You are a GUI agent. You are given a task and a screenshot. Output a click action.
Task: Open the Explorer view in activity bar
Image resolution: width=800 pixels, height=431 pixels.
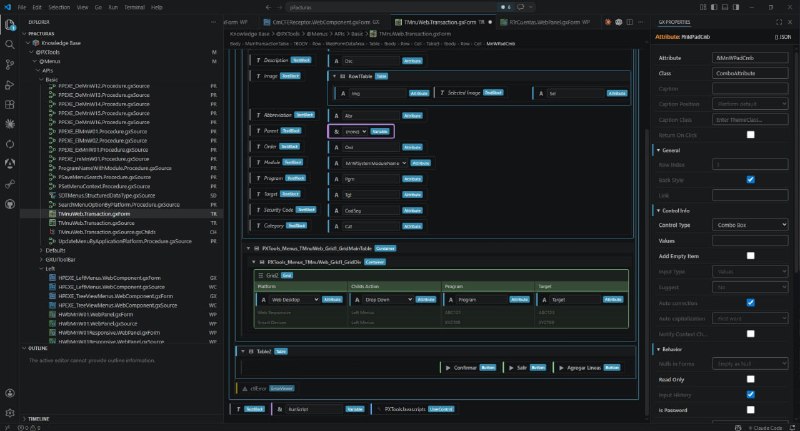[x=10, y=24]
